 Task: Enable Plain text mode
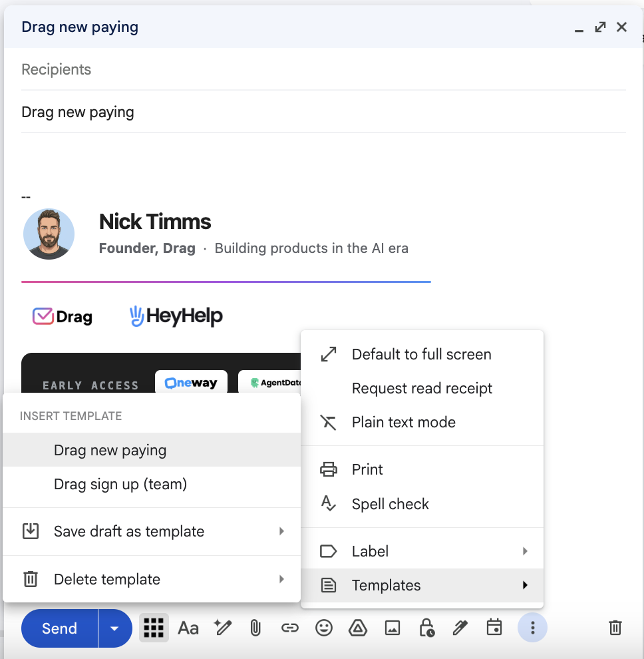click(422, 422)
